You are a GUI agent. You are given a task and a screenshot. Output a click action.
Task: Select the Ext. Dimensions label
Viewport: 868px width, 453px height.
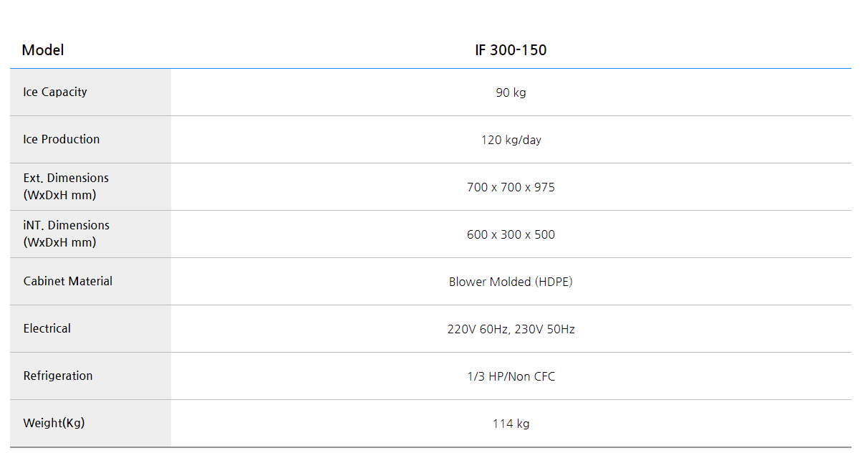click(66, 178)
